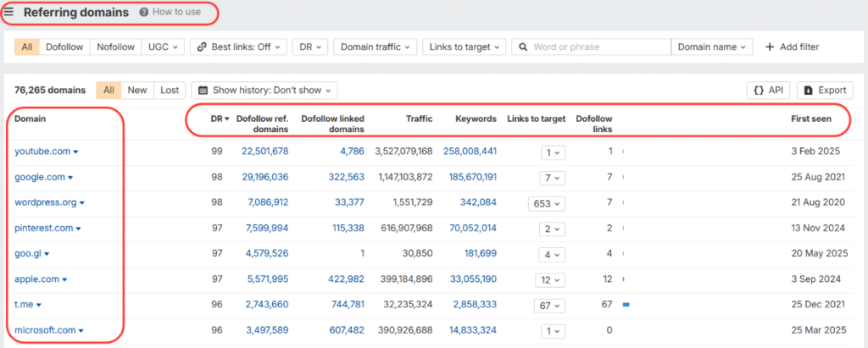Screen dimensions: 868x348
Task: Click the Add filter button
Action: (x=792, y=47)
